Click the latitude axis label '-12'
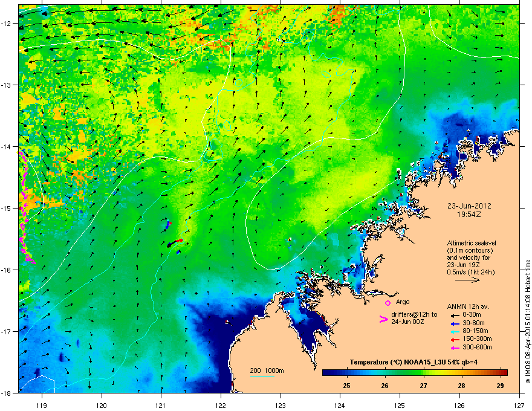 point(7,24)
